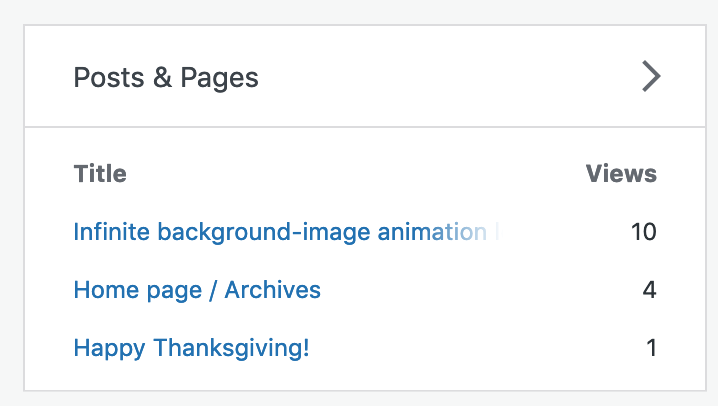Viewport: 718px width, 406px height.
Task: Click the empty header space before the chevron
Action: (x=450, y=77)
